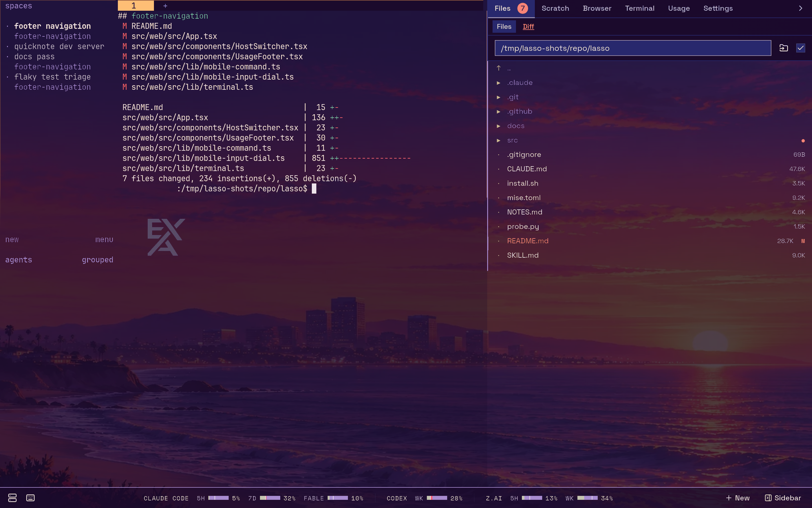
Task: Expand the .git folder
Action: tap(498, 97)
